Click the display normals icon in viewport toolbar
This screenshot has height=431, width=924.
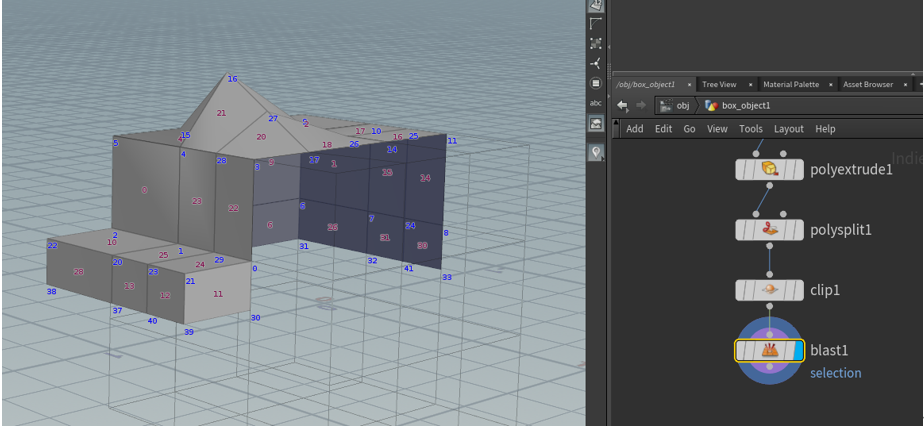596,63
